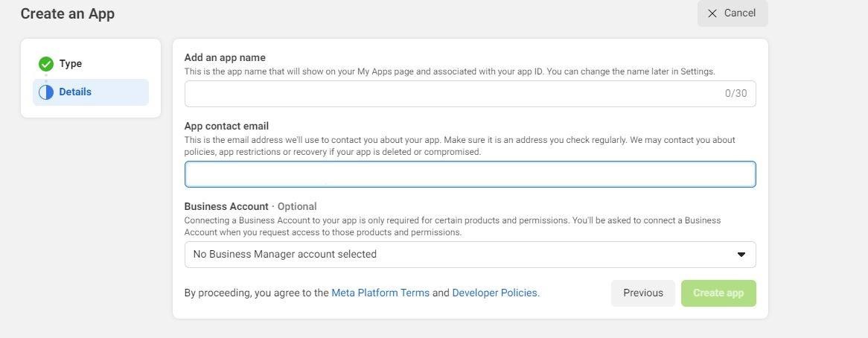Click the X icon on the Cancel button

(x=712, y=13)
